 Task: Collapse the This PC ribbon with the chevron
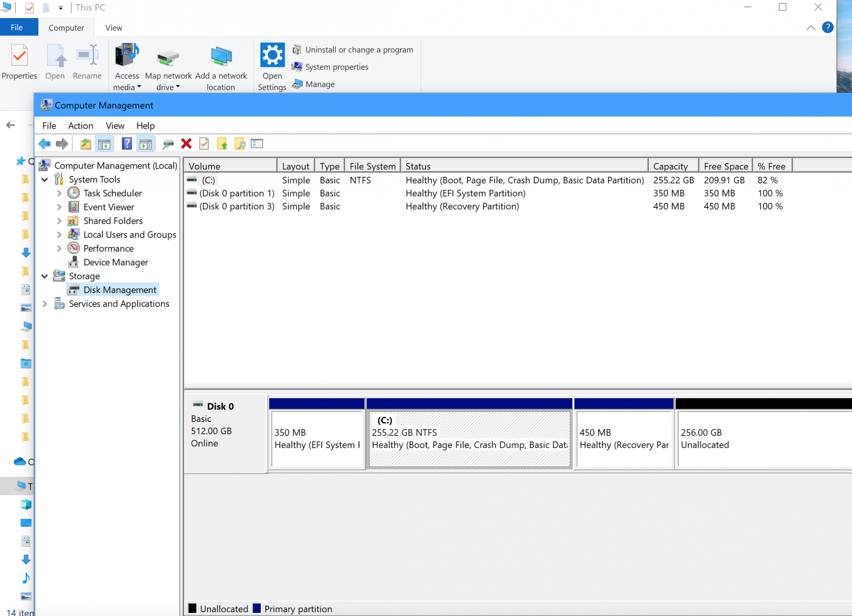click(811, 28)
